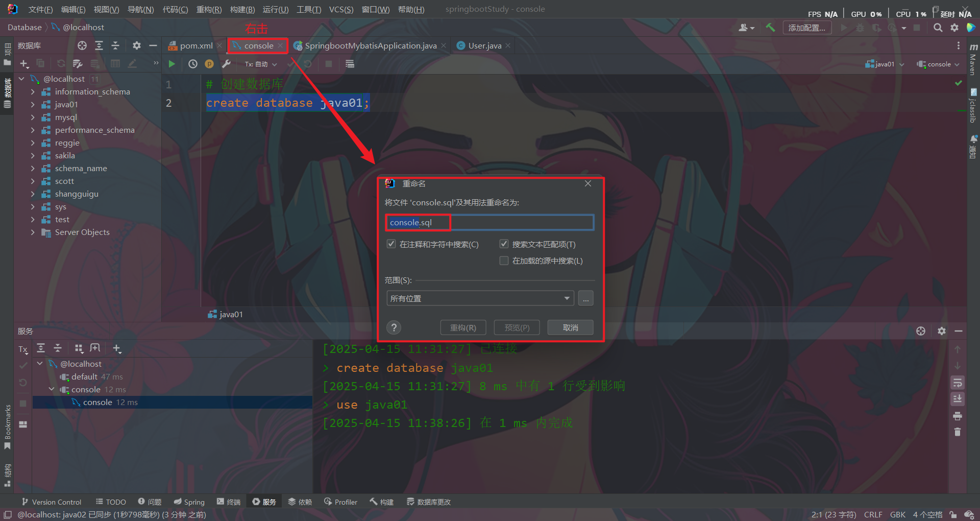
Task: Open IDE settings gear in top toolbar
Action: (954, 28)
